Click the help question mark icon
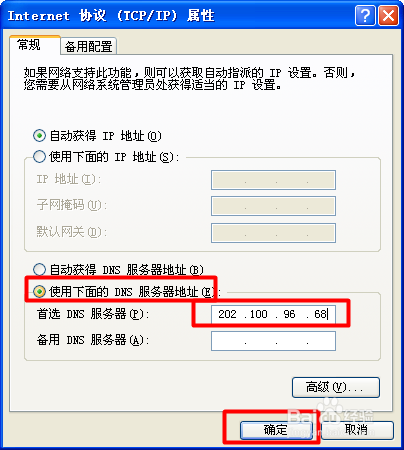 365,16
